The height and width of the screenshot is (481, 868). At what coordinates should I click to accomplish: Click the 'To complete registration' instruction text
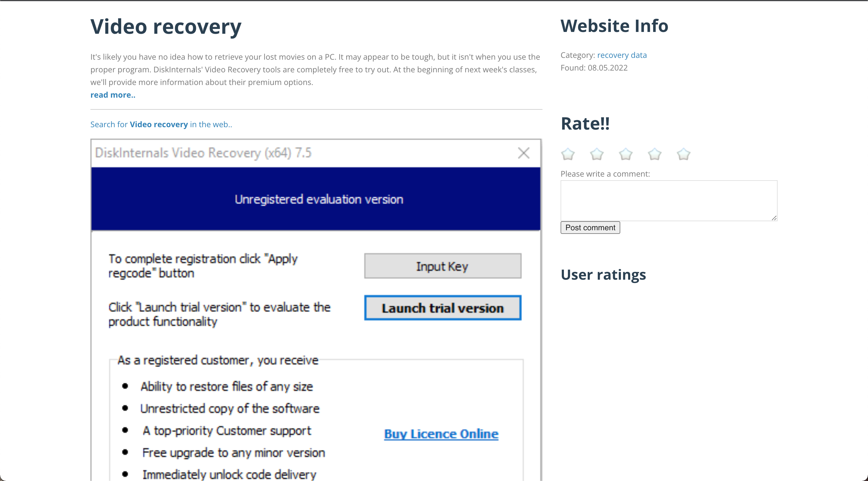pyautogui.click(x=203, y=266)
